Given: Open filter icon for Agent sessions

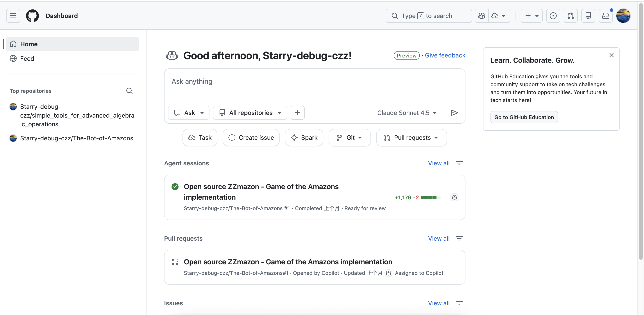Looking at the screenshot, I should point(459,163).
